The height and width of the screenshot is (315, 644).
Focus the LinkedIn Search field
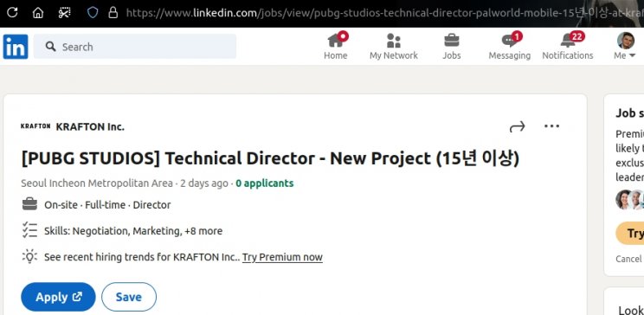[135, 47]
